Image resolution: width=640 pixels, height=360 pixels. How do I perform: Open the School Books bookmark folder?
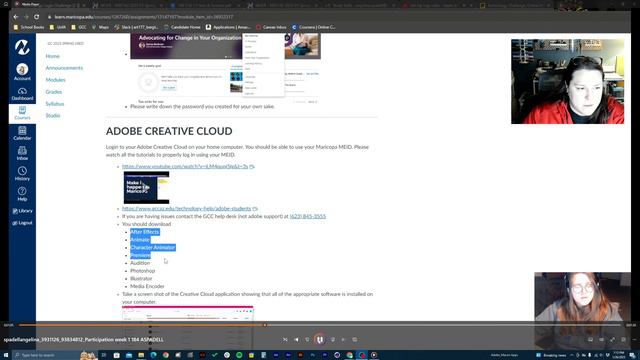pos(29,27)
